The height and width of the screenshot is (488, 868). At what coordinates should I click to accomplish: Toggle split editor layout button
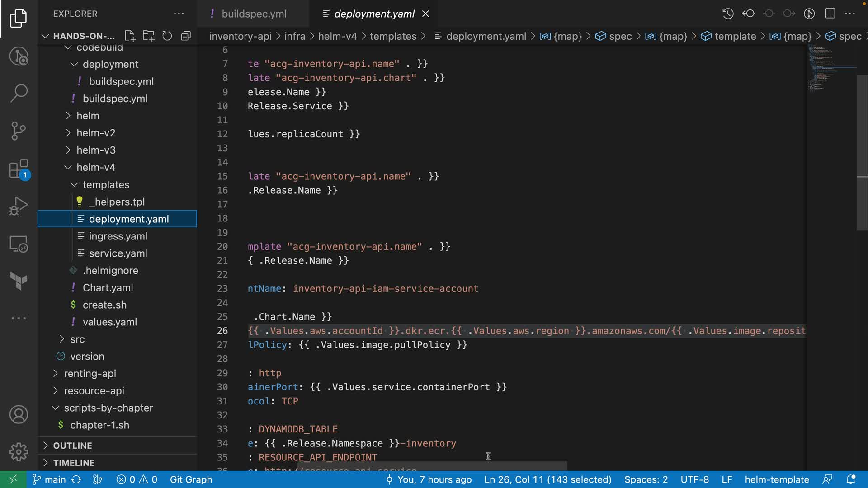830,14
